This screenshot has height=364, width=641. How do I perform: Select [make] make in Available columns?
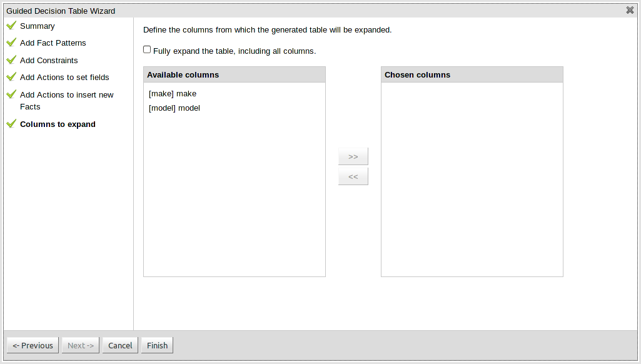tap(173, 94)
